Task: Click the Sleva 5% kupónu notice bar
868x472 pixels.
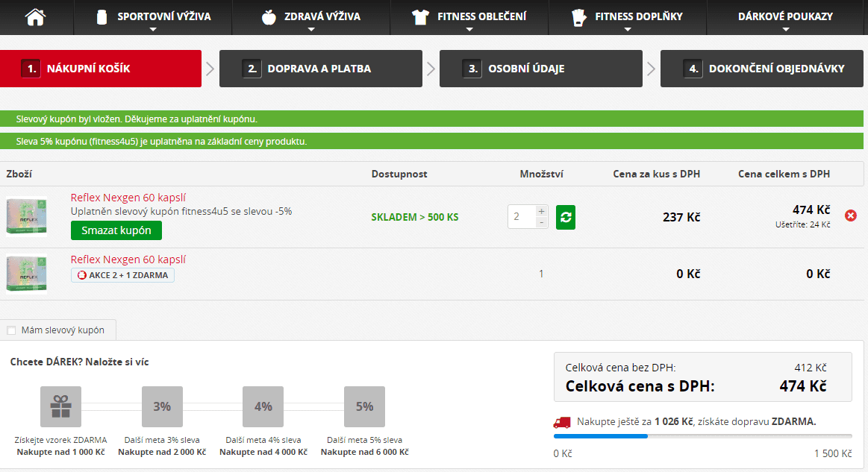Action: pos(432,141)
